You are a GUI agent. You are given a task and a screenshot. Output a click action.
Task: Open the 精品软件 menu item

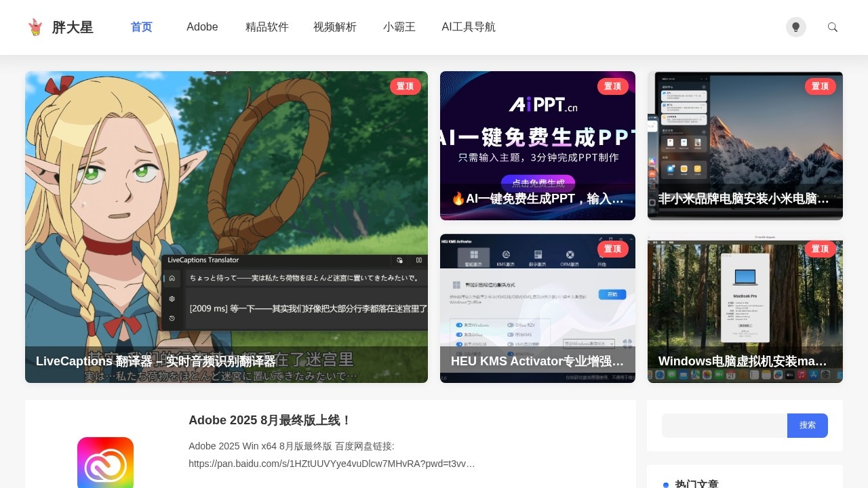click(x=267, y=27)
